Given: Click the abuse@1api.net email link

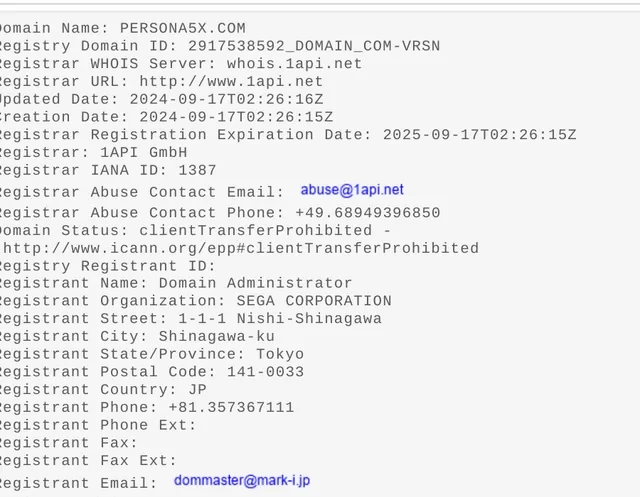Looking at the screenshot, I should [x=352, y=189].
